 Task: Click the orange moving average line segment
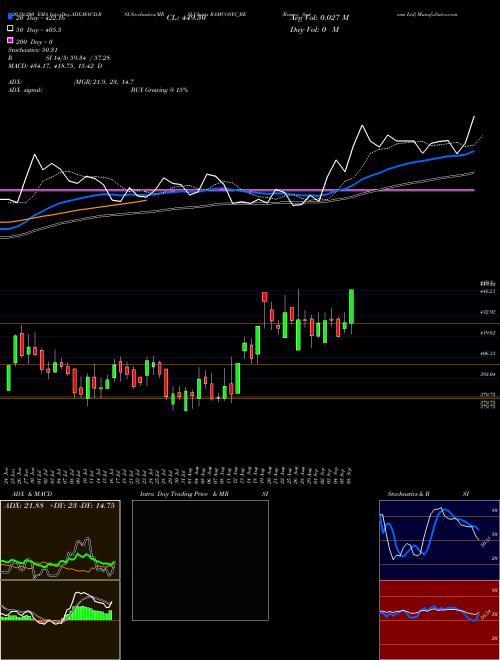(x=74, y=212)
